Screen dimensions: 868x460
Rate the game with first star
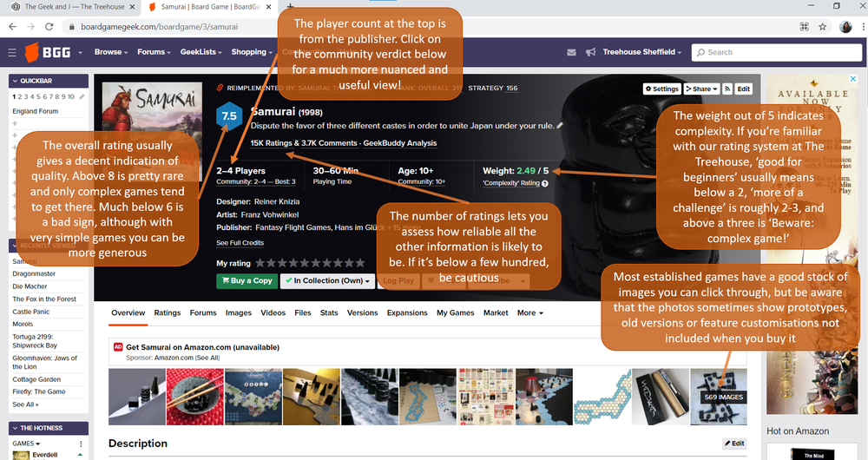[260, 263]
